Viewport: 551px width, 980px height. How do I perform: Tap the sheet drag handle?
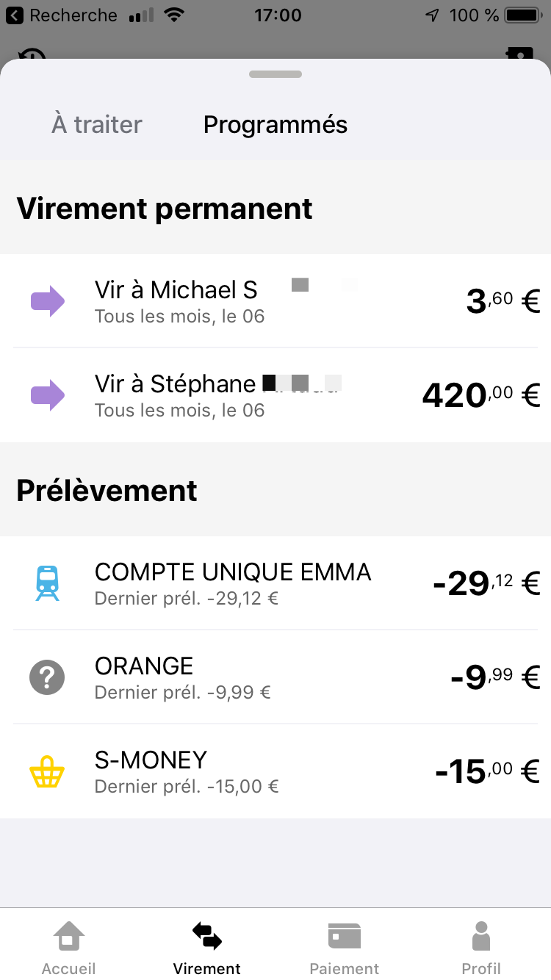(275, 74)
